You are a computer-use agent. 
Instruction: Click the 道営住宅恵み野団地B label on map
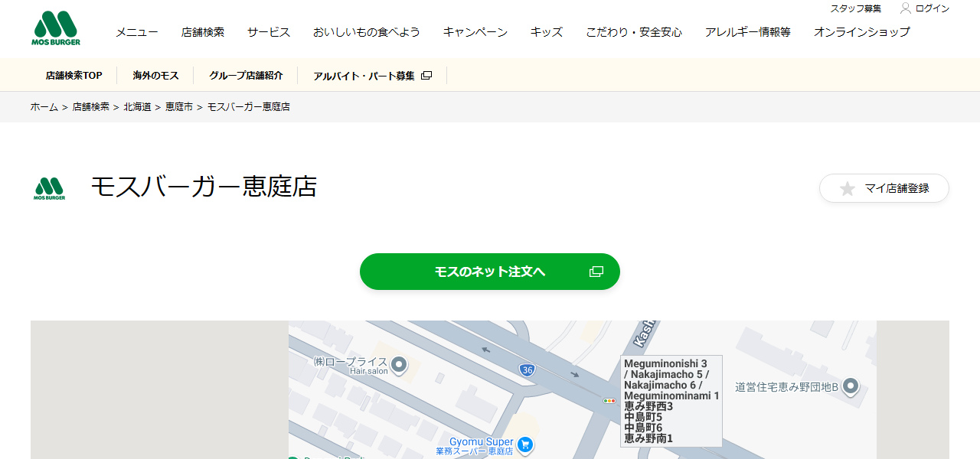pos(787,386)
